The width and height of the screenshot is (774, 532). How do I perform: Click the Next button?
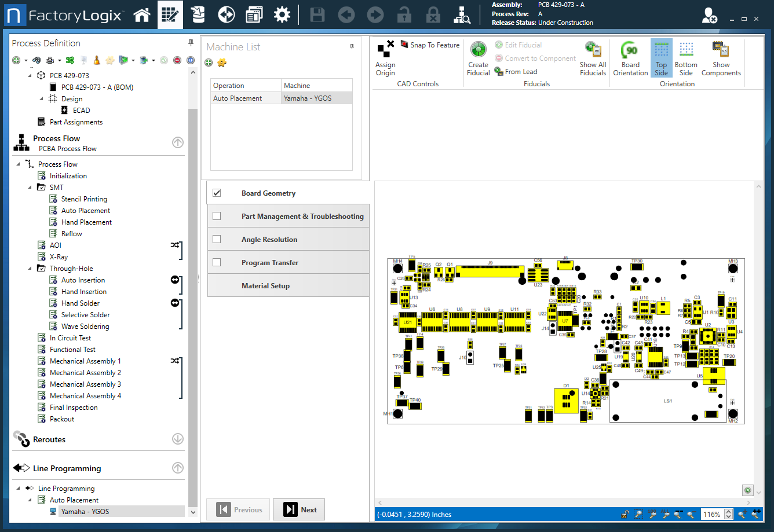(x=299, y=510)
